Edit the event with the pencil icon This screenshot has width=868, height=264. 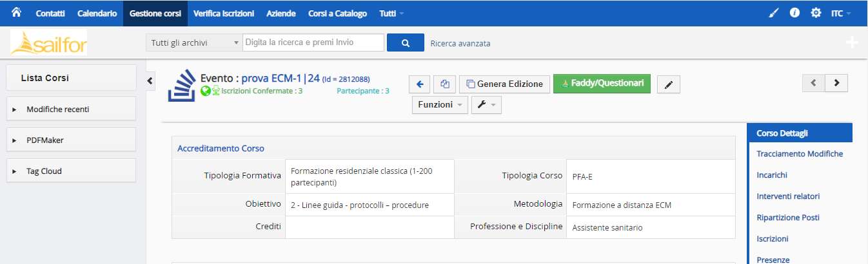668,84
